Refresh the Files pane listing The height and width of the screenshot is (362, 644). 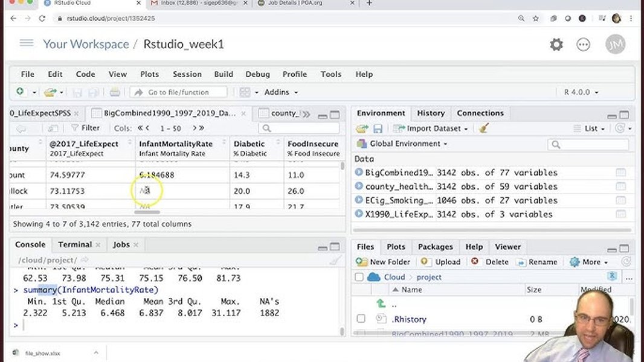(626, 262)
